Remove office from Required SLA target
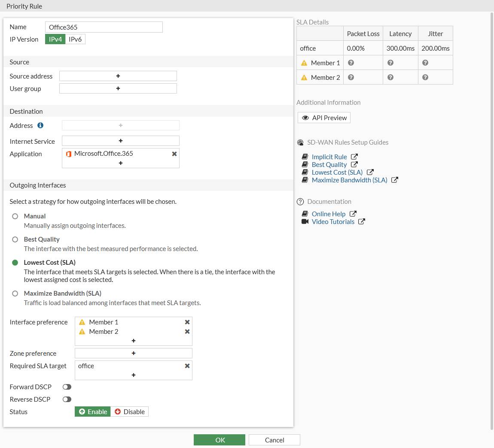This screenshot has width=494, height=448. pos(187,366)
